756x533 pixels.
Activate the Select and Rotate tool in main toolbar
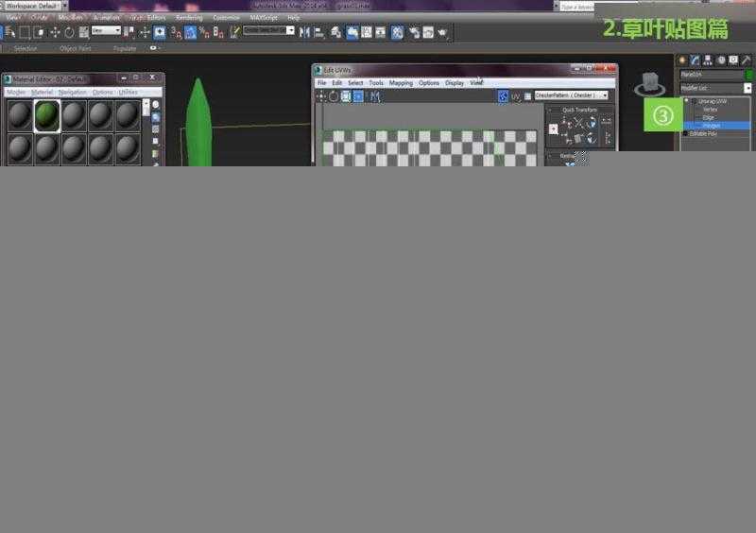[x=69, y=32]
